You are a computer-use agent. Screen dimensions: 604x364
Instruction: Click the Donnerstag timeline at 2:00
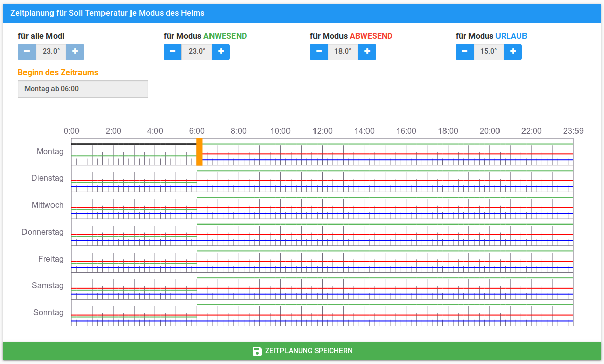(x=113, y=233)
